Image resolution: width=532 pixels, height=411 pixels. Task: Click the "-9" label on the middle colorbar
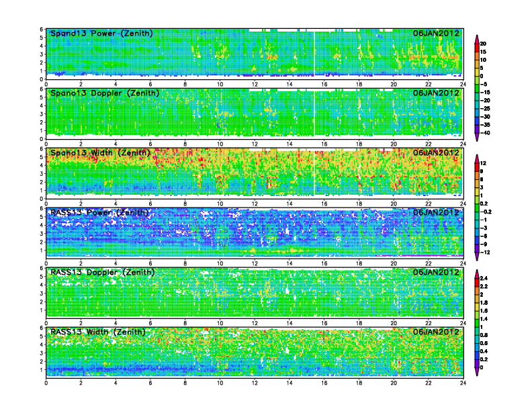pyautogui.click(x=484, y=244)
